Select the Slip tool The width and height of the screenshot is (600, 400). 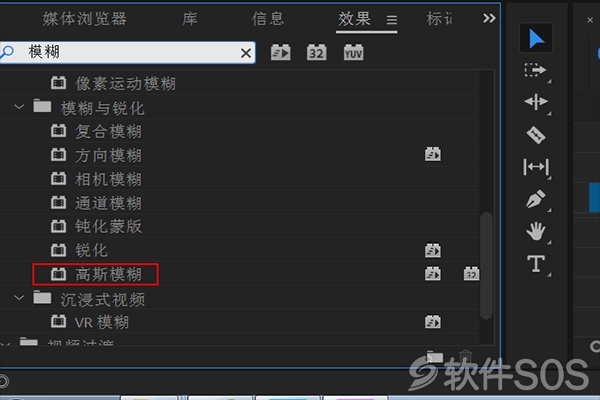tap(536, 167)
